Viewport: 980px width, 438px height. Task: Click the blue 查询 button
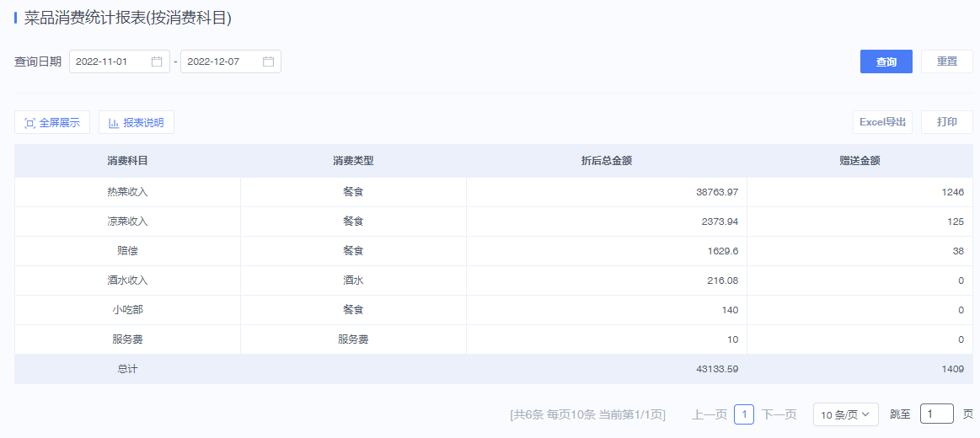pyautogui.click(x=886, y=61)
